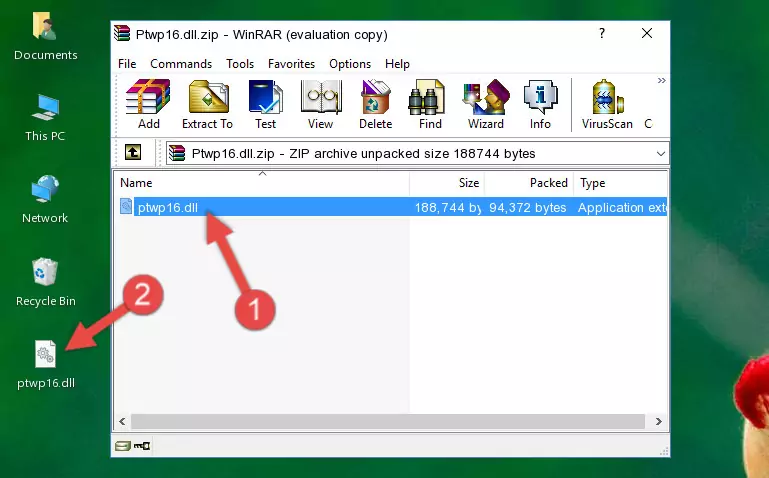Viewport: 769px width, 478px height.
Task: Go up one folder level
Action: (133, 152)
